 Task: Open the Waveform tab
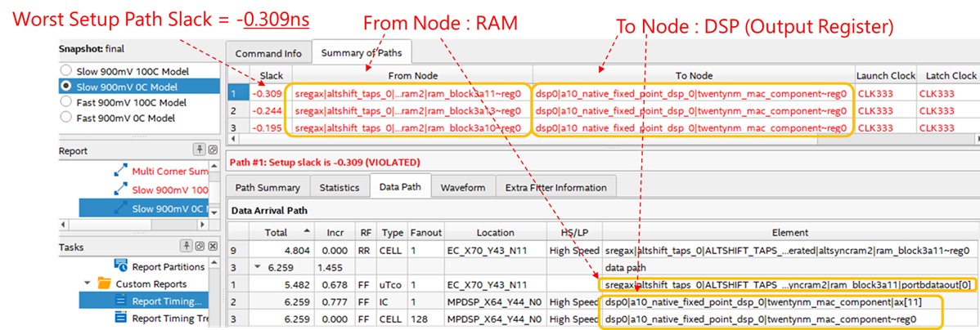(x=463, y=187)
